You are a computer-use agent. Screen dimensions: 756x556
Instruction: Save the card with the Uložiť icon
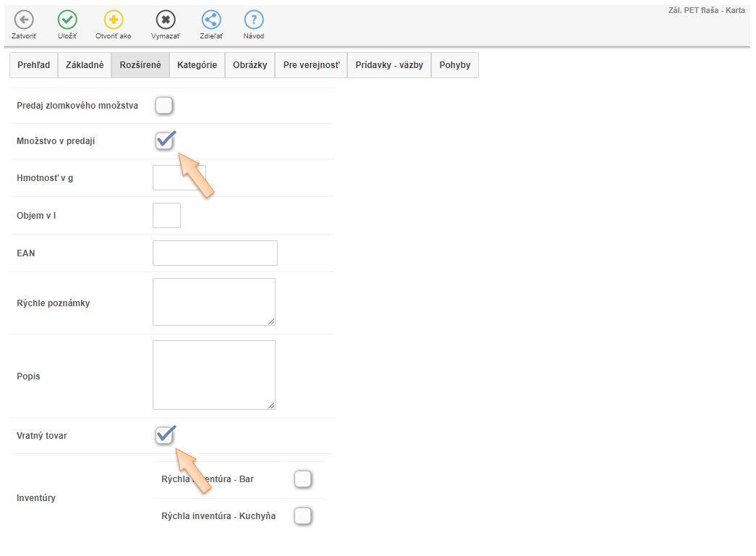tap(67, 20)
